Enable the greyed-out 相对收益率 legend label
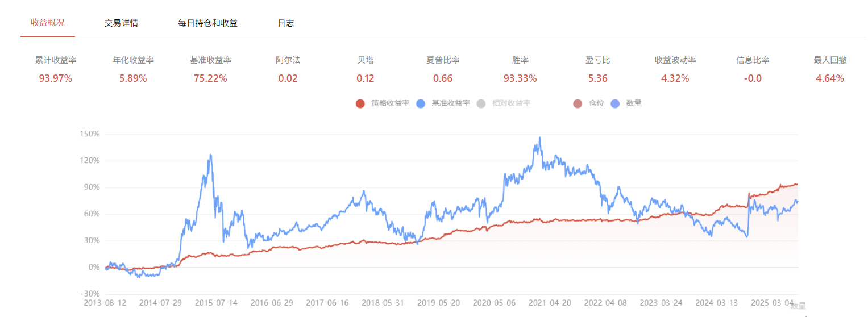 (511, 103)
